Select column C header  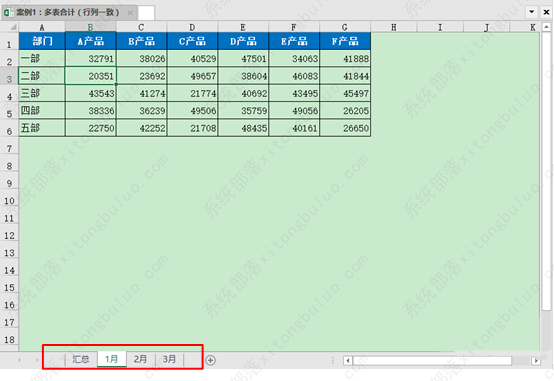(x=141, y=27)
